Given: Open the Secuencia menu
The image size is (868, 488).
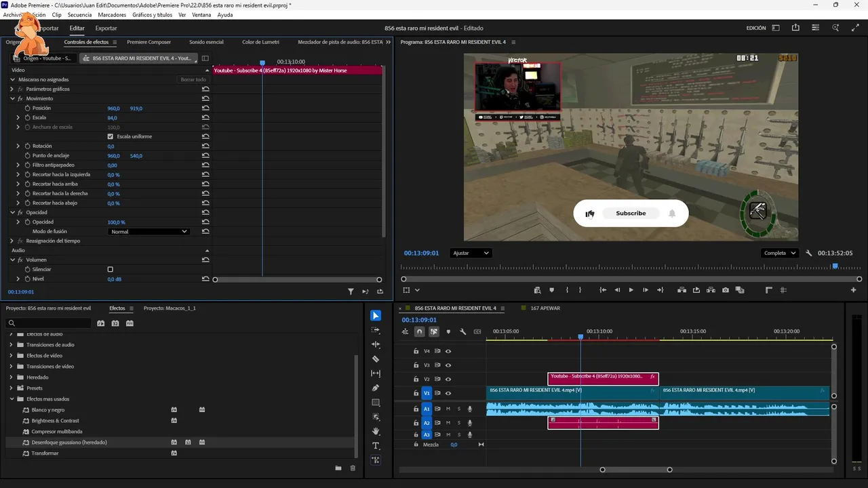Looking at the screenshot, I should (x=79, y=15).
